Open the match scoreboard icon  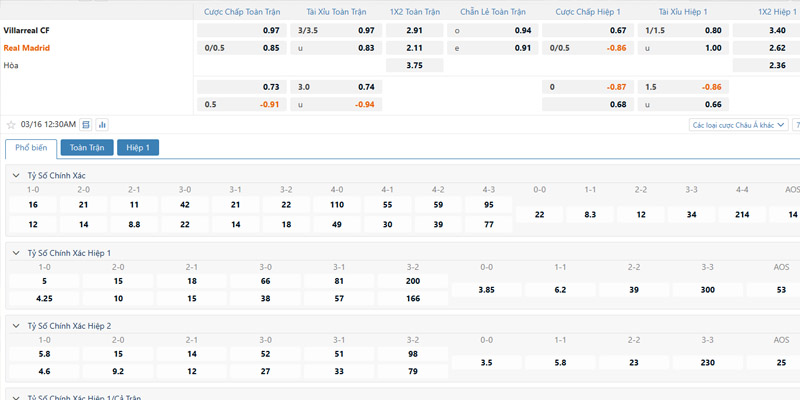(x=86, y=124)
